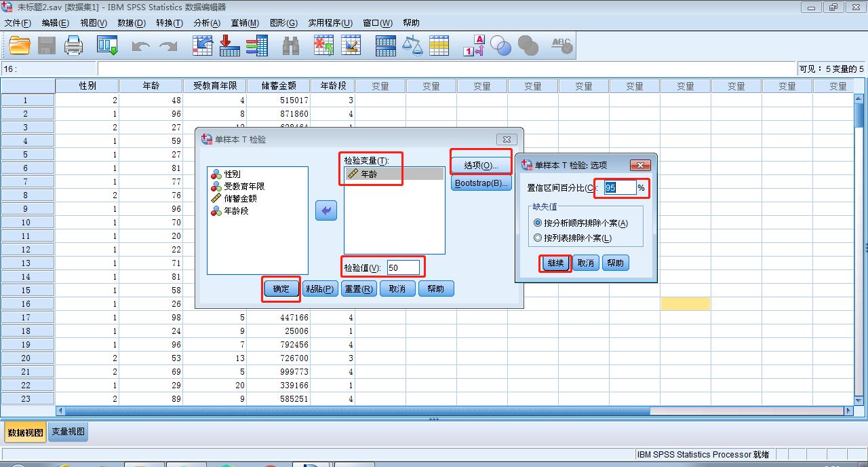Click the 继续 button in options dialog
This screenshot has height=467, width=868.
click(554, 263)
